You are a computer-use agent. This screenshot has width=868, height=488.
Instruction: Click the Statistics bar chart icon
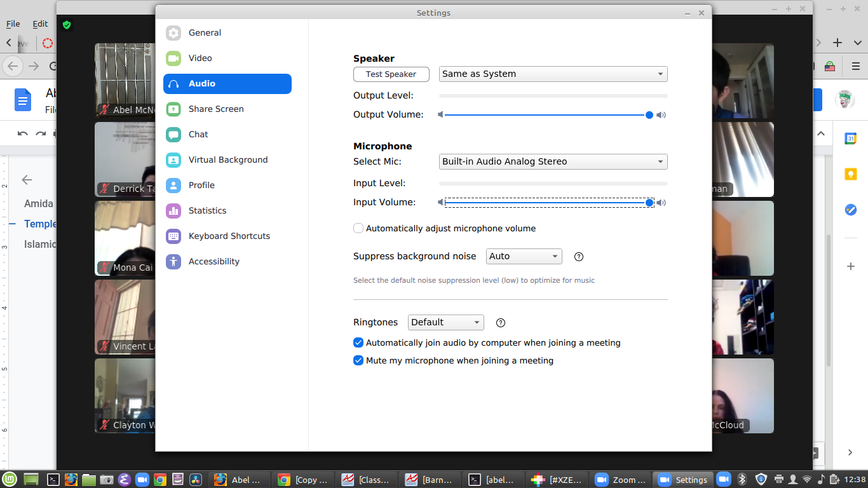click(173, 210)
